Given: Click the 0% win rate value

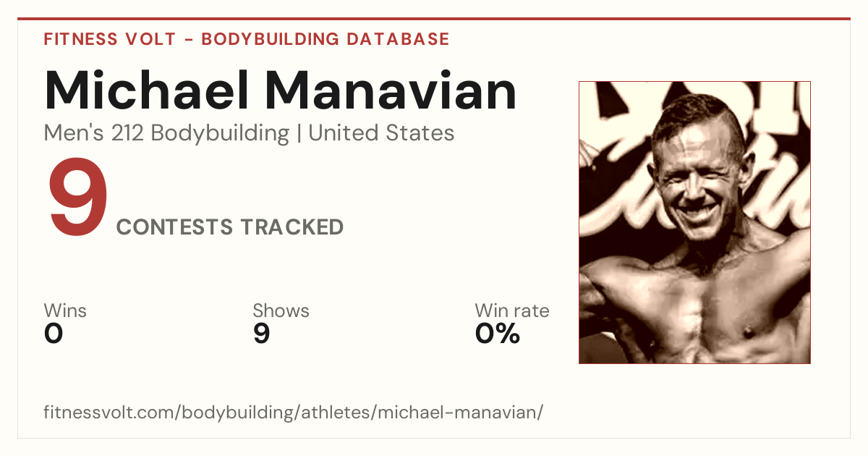Looking at the screenshot, I should click(x=498, y=334).
